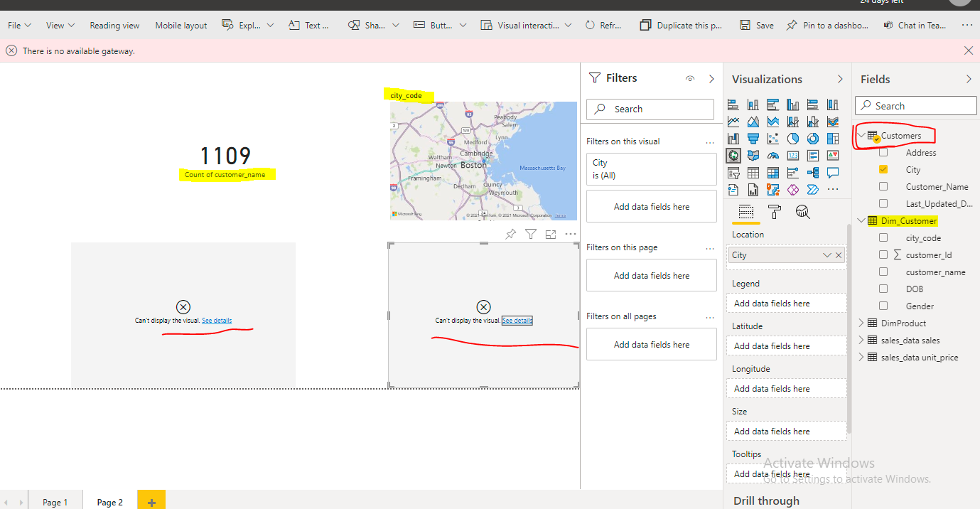Select the KPI visualization
The width and height of the screenshot is (980, 509).
tap(833, 156)
